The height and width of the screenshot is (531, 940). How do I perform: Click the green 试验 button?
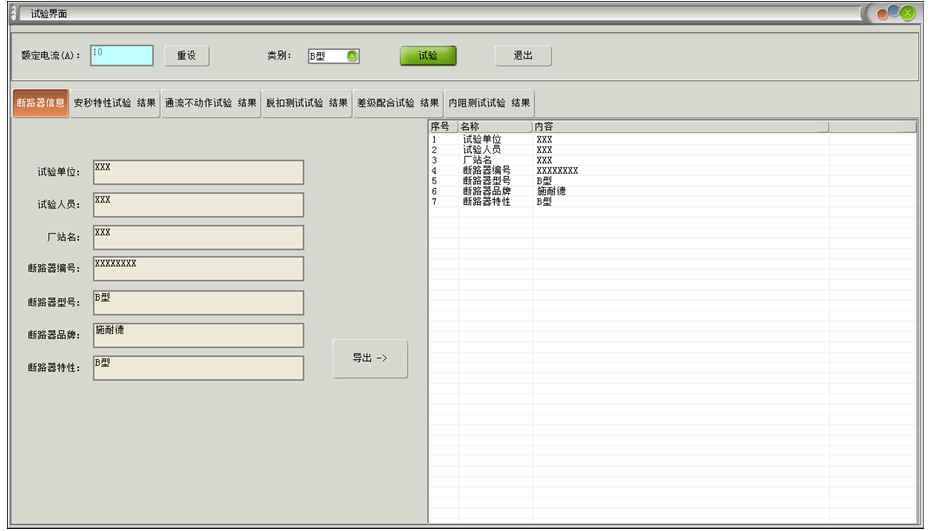tap(428, 56)
